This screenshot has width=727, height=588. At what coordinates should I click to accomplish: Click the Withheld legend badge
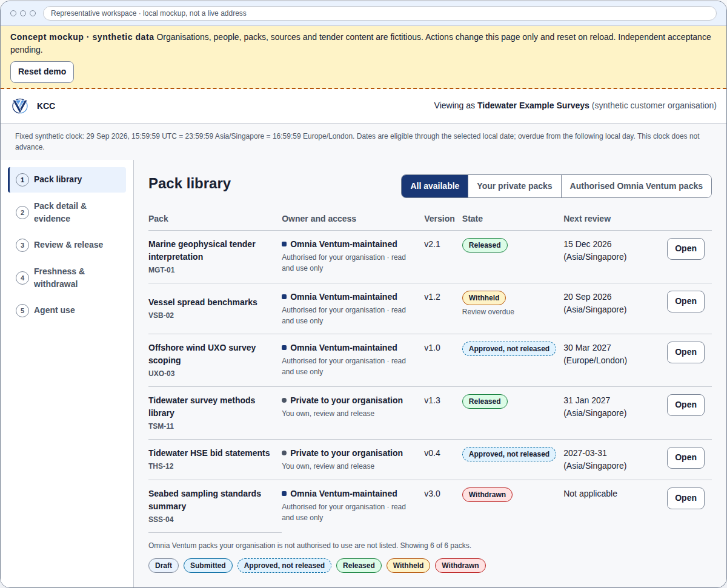coord(408,566)
